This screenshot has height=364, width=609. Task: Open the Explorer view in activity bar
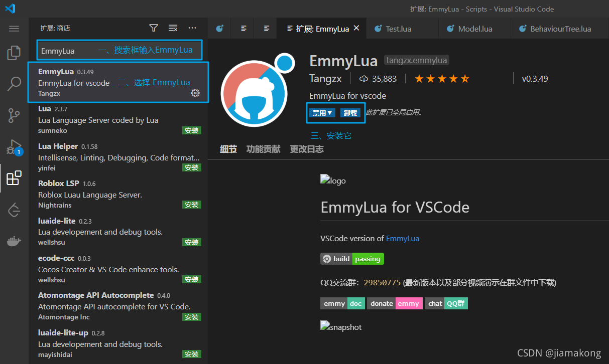click(x=14, y=53)
